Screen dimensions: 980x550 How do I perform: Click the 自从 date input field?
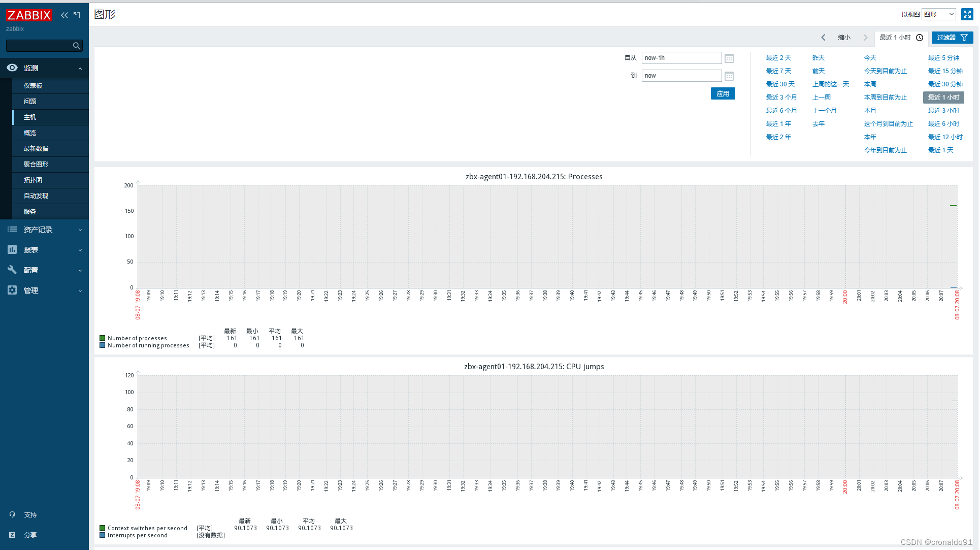coord(681,58)
